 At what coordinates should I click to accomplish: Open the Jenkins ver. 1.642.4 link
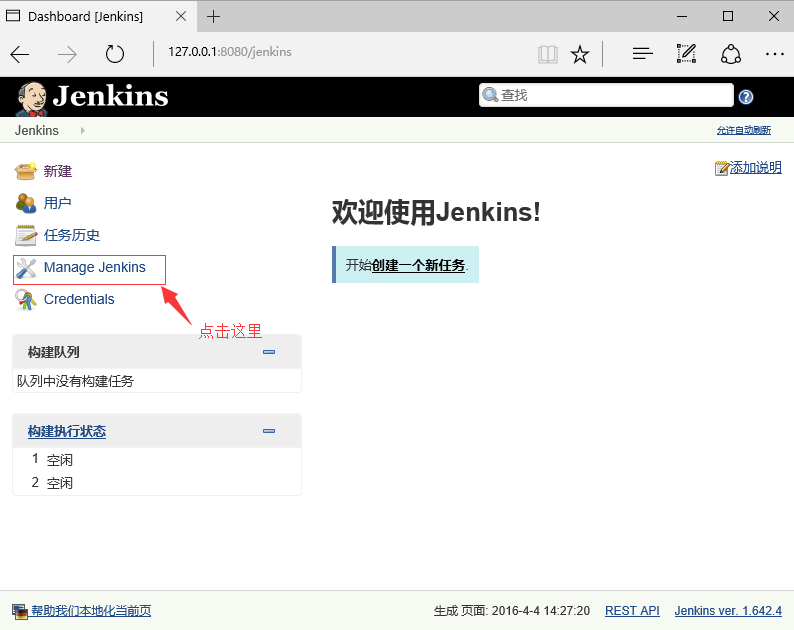(728, 611)
